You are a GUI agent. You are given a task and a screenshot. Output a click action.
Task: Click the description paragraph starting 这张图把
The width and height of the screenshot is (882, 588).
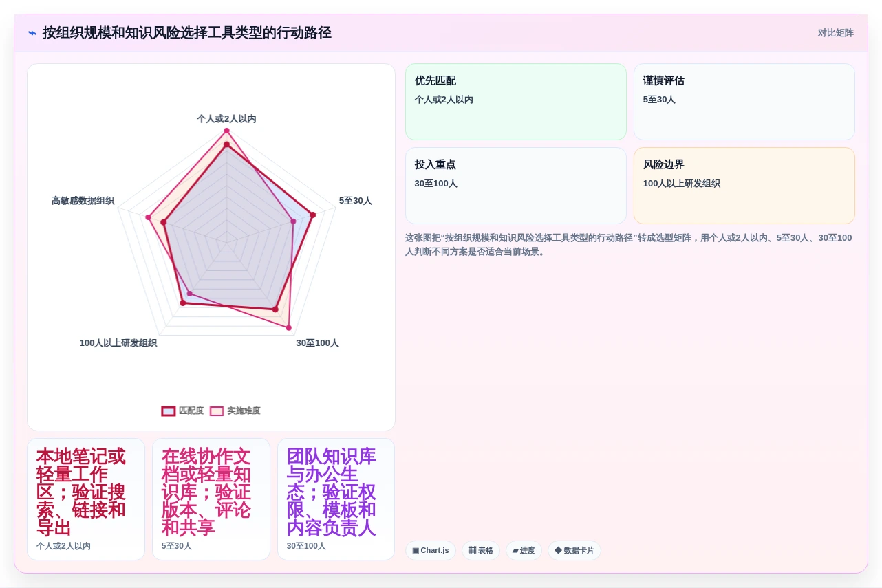coord(629,245)
